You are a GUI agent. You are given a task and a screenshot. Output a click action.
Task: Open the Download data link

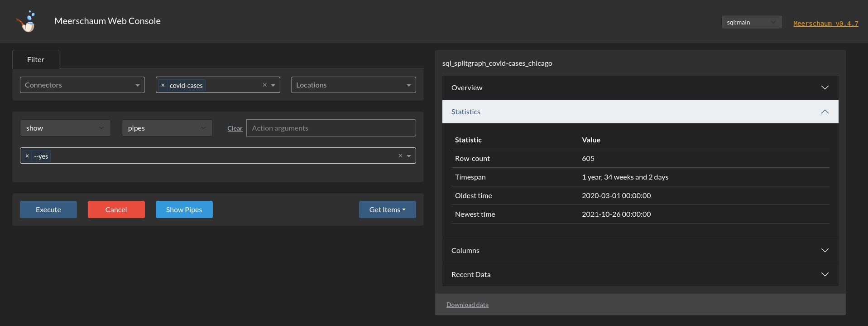(467, 305)
